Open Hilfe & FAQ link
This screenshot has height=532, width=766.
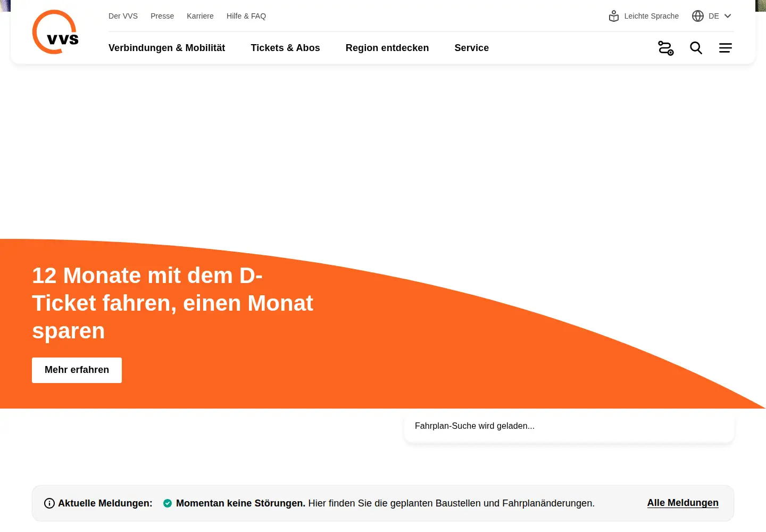tap(246, 16)
